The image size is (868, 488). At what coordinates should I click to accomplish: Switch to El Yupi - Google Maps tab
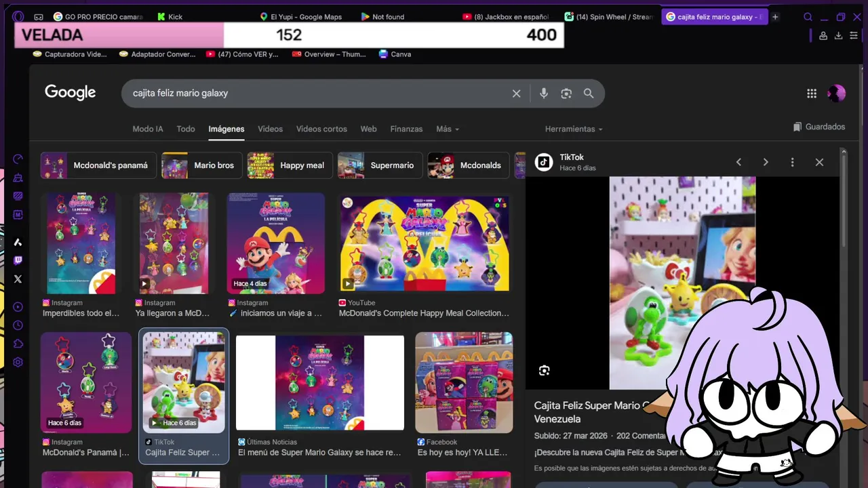coord(302,17)
